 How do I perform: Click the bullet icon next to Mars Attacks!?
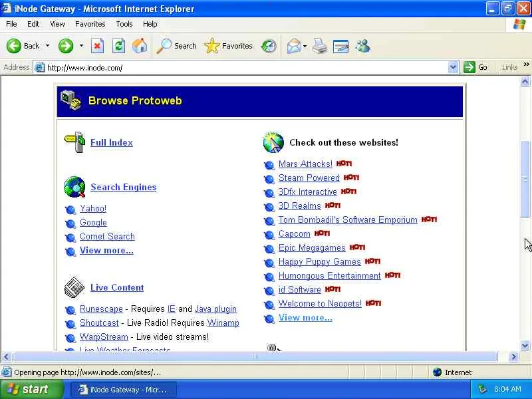tap(269, 165)
